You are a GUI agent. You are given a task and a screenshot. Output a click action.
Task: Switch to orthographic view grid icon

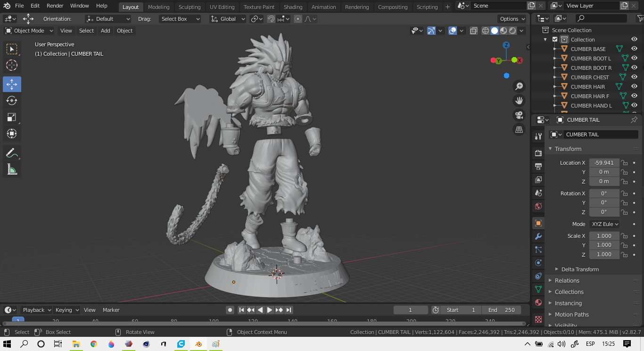point(519,129)
